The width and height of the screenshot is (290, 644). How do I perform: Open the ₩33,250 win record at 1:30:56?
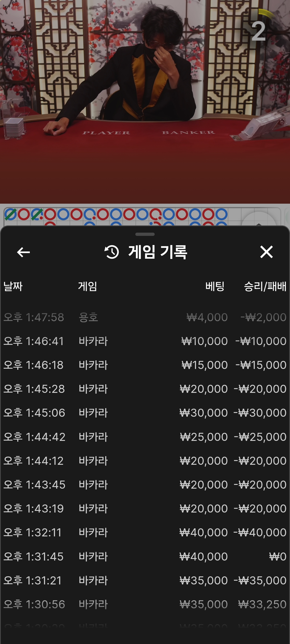click(145, 605)
